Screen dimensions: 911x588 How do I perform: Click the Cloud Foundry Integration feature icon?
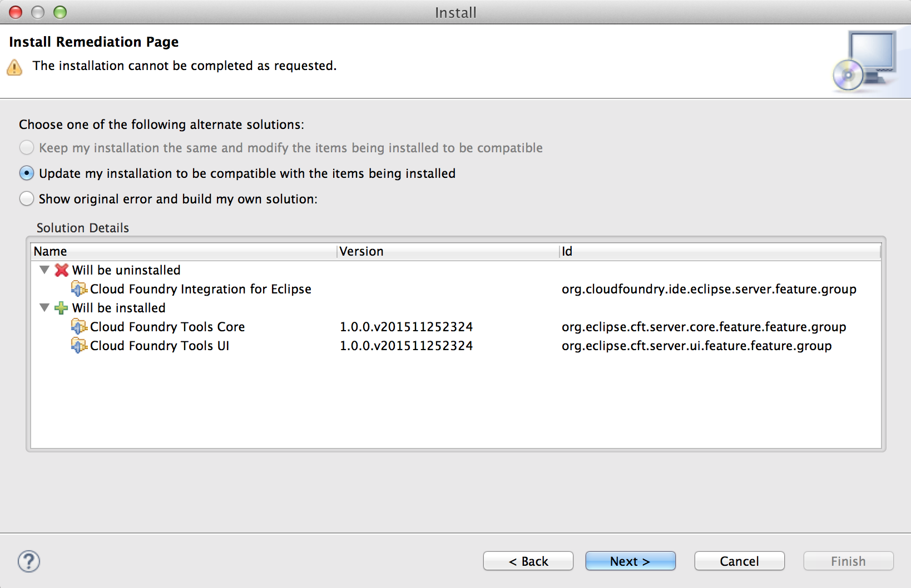click(80, 289)
